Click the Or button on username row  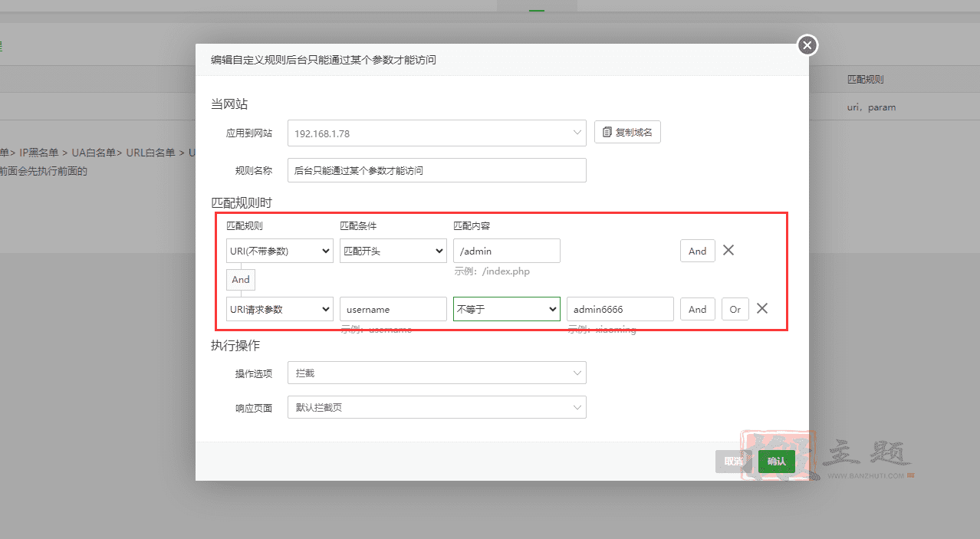pos(735,309)
